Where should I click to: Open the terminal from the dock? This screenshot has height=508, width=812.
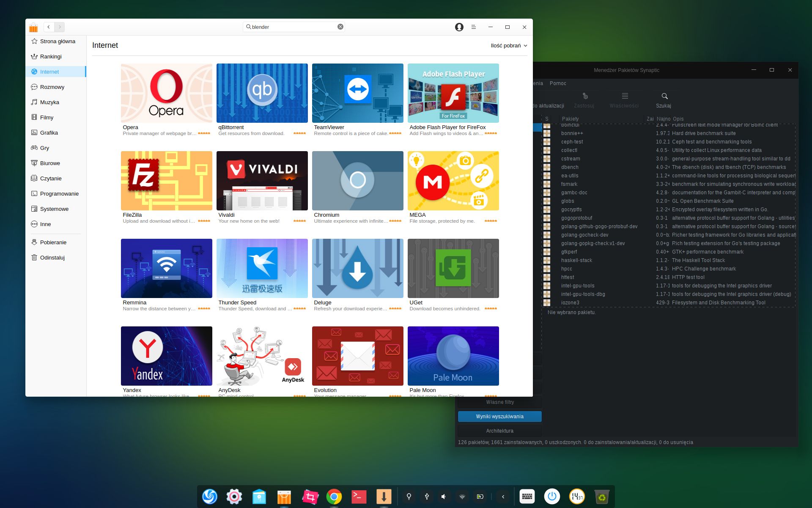(x=359, y=497)
